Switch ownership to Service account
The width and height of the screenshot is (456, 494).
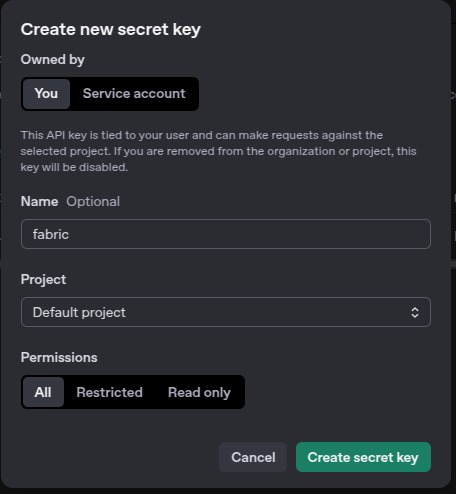(134, 94)
